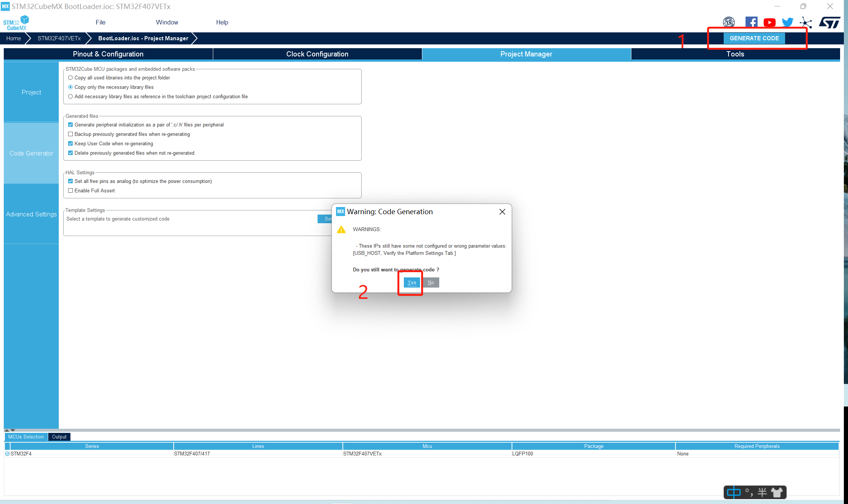Open the Facebook icon link
Image resolution: width=848 pixels, height=504 pixels.
click(x=751, y=22)
